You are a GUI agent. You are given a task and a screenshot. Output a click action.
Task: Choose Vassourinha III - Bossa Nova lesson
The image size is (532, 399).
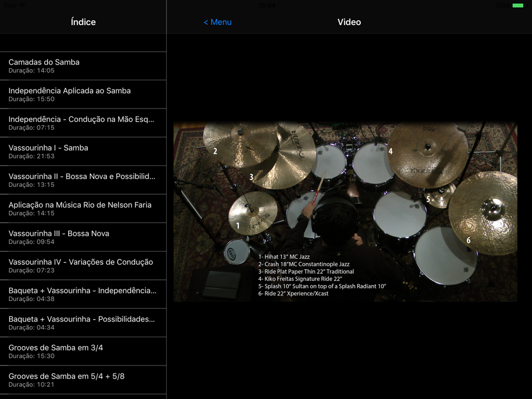click(x=83, y=237)
